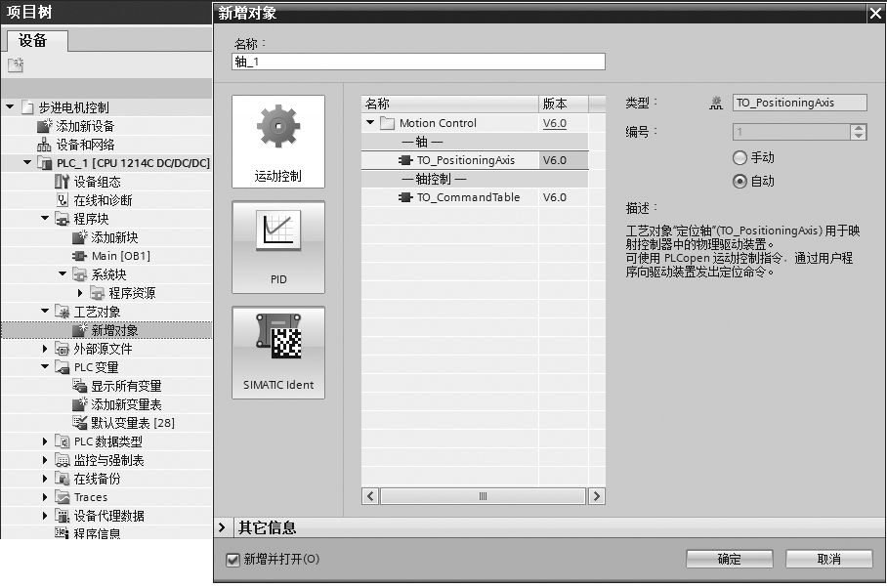Select the TO_CommandTable row text
The height and width of the screenshot is (588, 887).
pos(468,197)
